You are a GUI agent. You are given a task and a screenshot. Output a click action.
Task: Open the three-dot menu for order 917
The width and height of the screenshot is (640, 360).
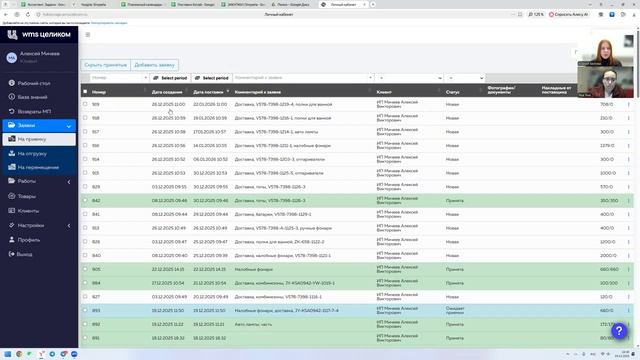click(629, 132)
